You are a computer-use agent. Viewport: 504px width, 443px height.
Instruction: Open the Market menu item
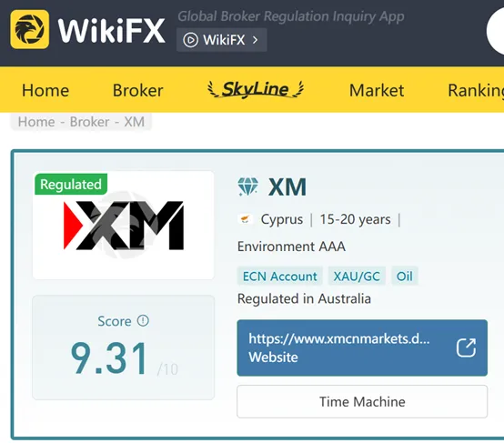[x=377, y=90]
